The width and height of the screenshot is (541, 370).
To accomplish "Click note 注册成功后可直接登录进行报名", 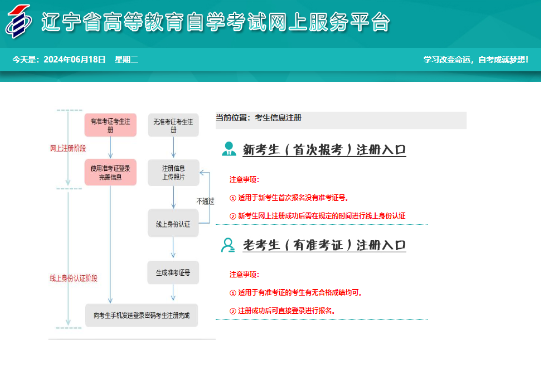I will click(282, 311).
